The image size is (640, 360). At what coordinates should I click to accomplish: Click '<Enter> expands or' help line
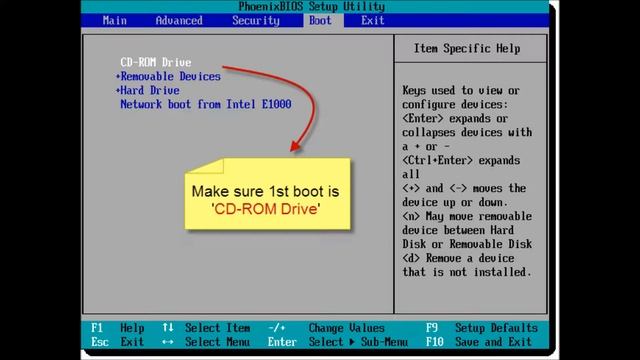point(455,118)
